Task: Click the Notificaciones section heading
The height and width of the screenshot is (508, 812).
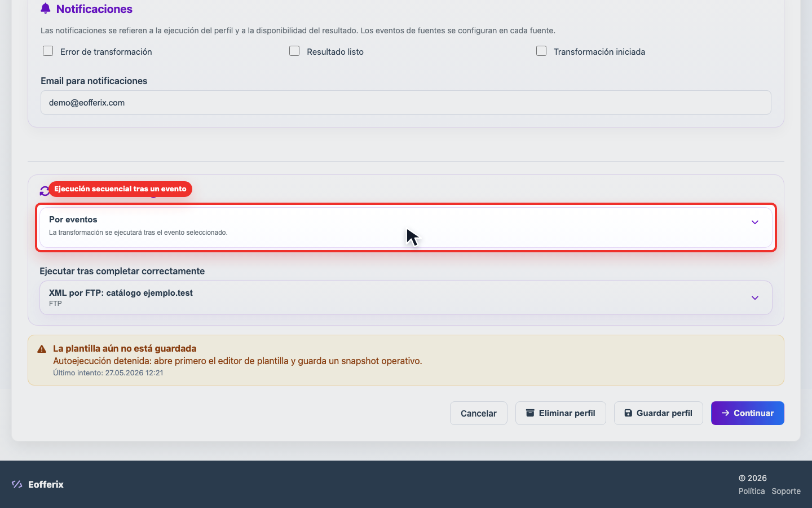Action: [x=94, y=9]
